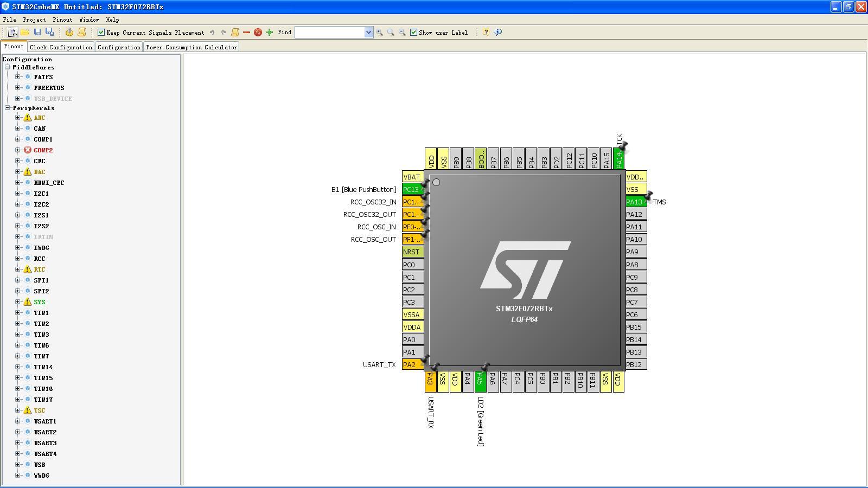Click the Open Project folder icon
The image size is (868, 488).
(25, 33)
